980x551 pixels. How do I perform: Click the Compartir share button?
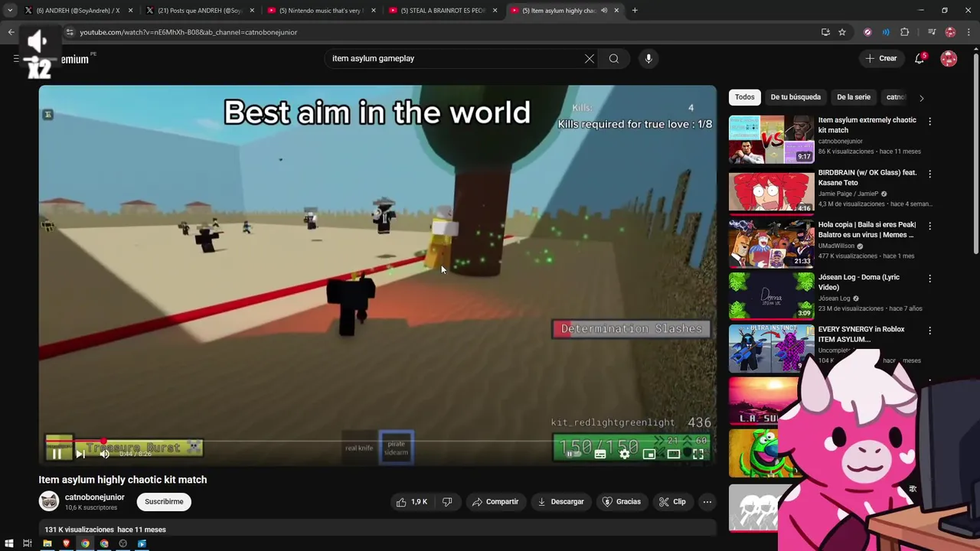[x=495, y=502]
